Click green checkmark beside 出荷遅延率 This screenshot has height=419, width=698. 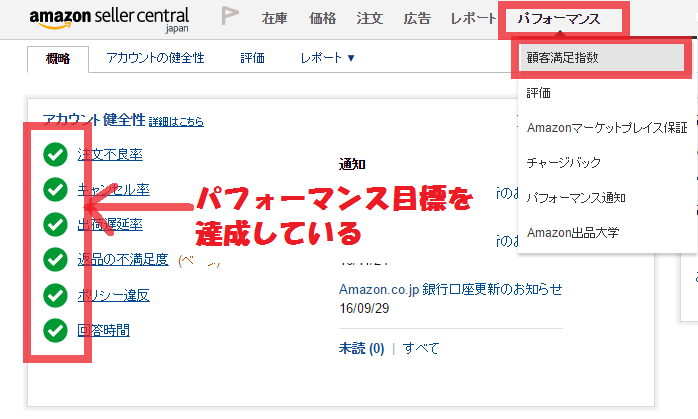click(x=55, y=224)
